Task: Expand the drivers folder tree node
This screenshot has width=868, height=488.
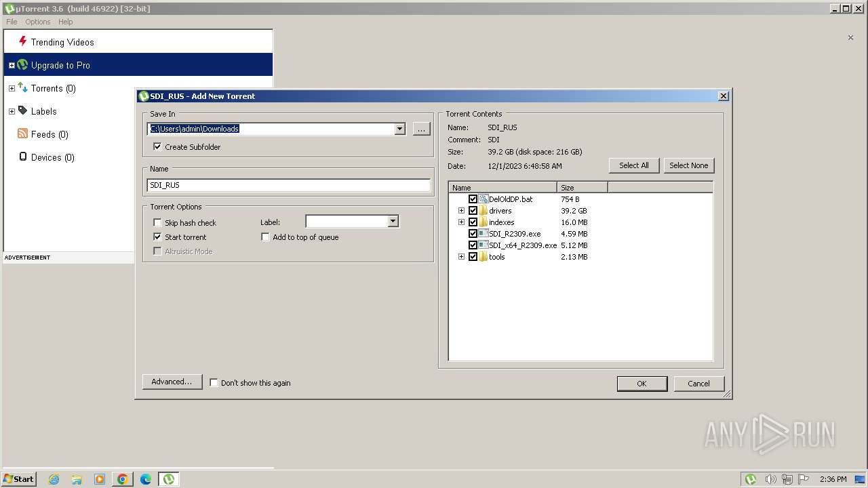Action: click(x=461, y=211)
